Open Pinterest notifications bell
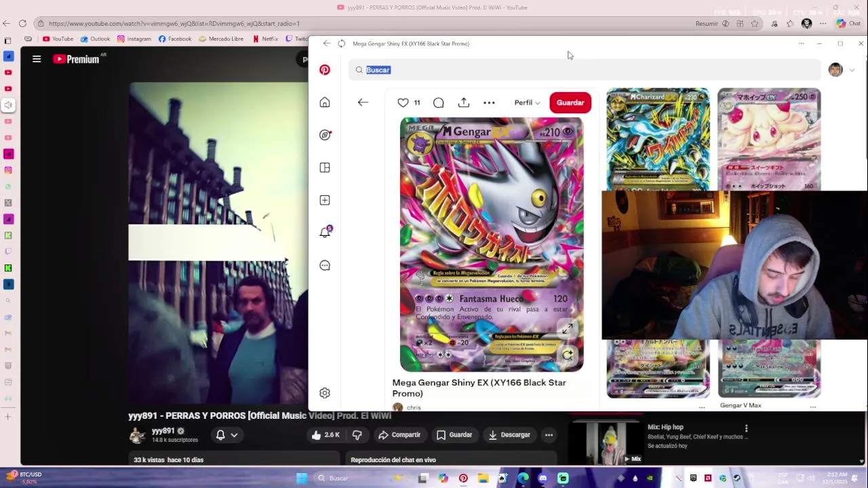This screenshot has width=868, height=488. click(x=325, y=232)
